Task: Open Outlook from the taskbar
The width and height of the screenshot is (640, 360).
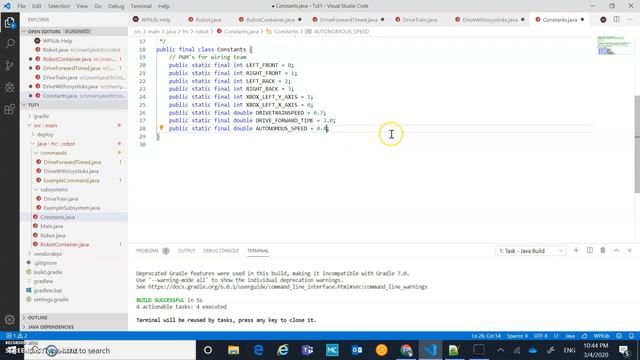Action: 357,350
